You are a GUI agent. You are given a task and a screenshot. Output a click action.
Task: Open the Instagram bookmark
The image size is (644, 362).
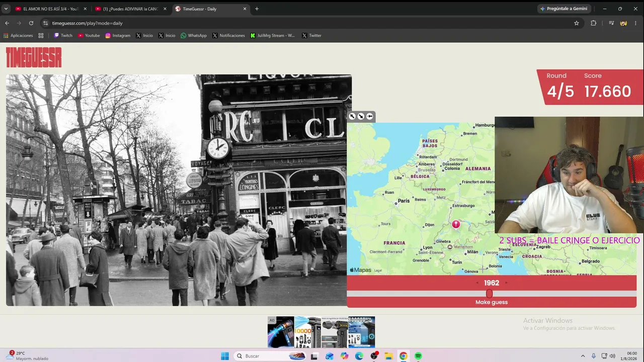pyautogui.click(x=118, y=36)
